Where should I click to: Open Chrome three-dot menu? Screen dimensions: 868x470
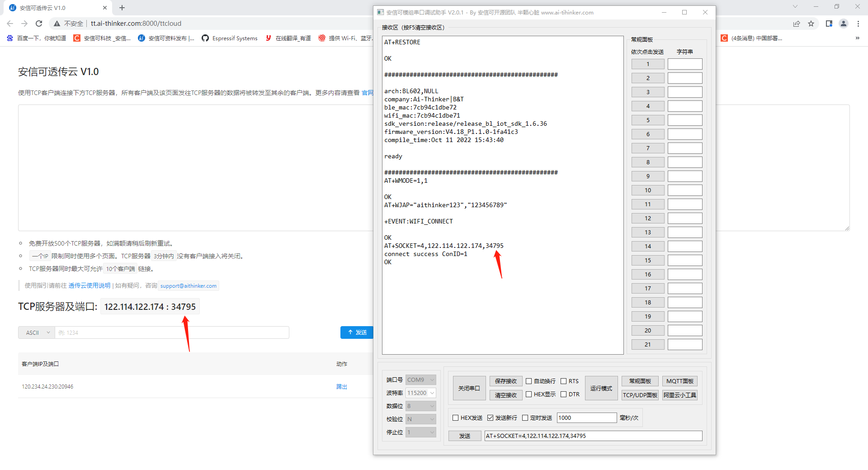click(x=858, y=24)
